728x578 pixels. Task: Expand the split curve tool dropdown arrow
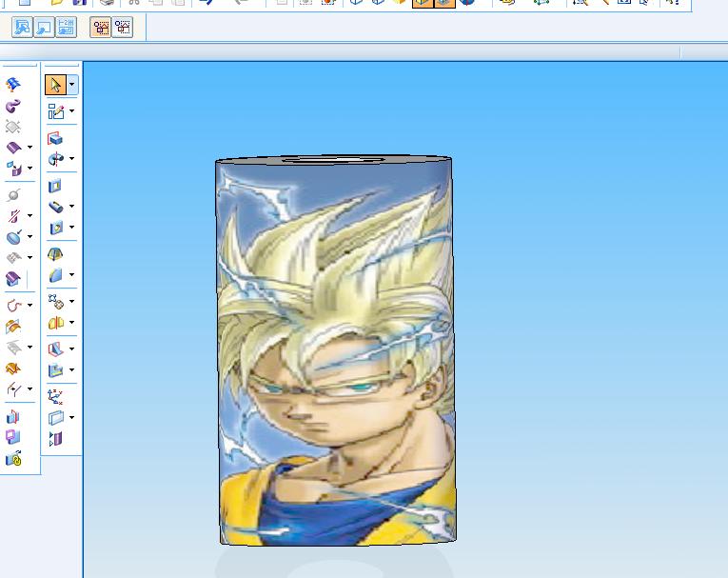[x=30, y=215]
